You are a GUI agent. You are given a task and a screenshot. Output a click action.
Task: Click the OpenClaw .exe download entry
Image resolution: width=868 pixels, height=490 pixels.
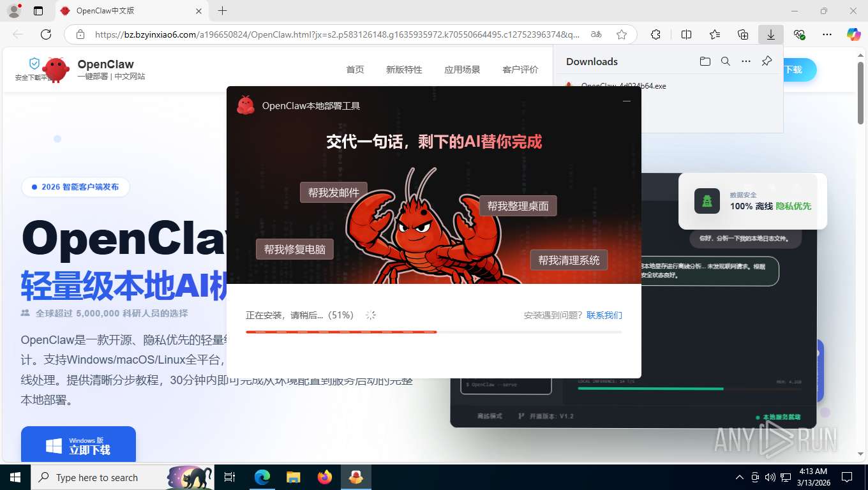point(624,85)
